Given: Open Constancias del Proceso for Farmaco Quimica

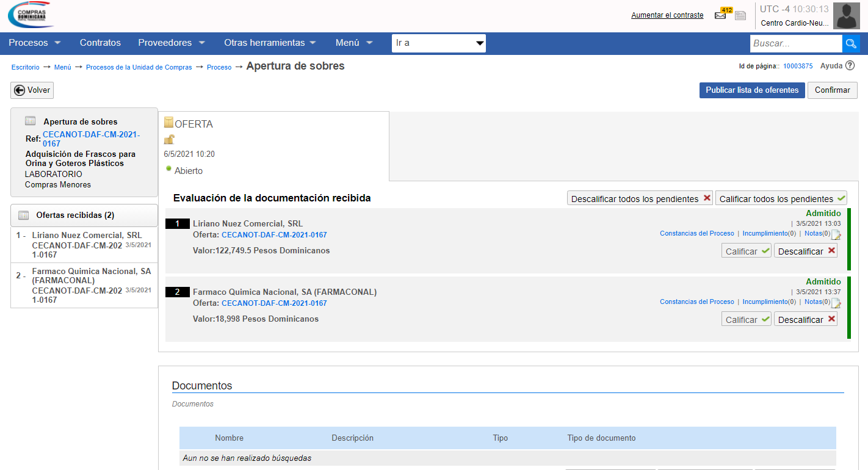Looking at the screenshot, I should coord(696,302).
